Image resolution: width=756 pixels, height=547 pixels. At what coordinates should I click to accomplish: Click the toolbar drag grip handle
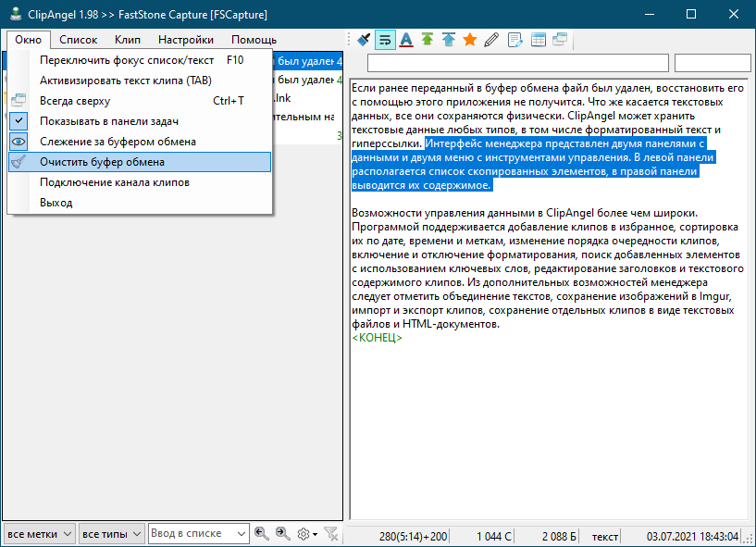349,40
